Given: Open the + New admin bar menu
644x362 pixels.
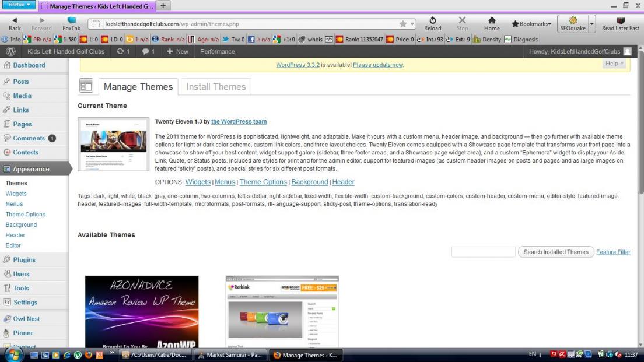Looking at the screenshot, I should [x=177, y=51].
